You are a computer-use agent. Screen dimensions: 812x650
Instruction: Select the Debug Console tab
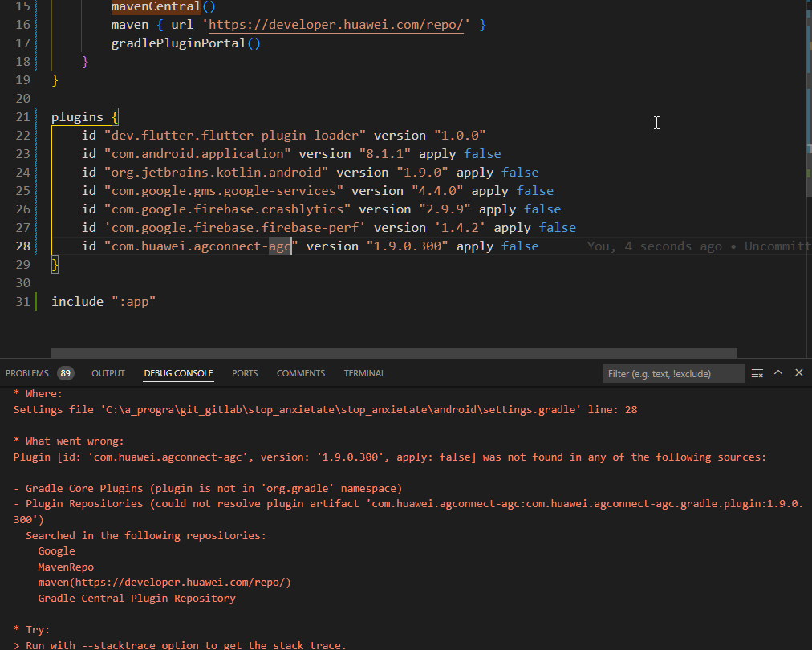pyautogui.click(x=178, y=373)
